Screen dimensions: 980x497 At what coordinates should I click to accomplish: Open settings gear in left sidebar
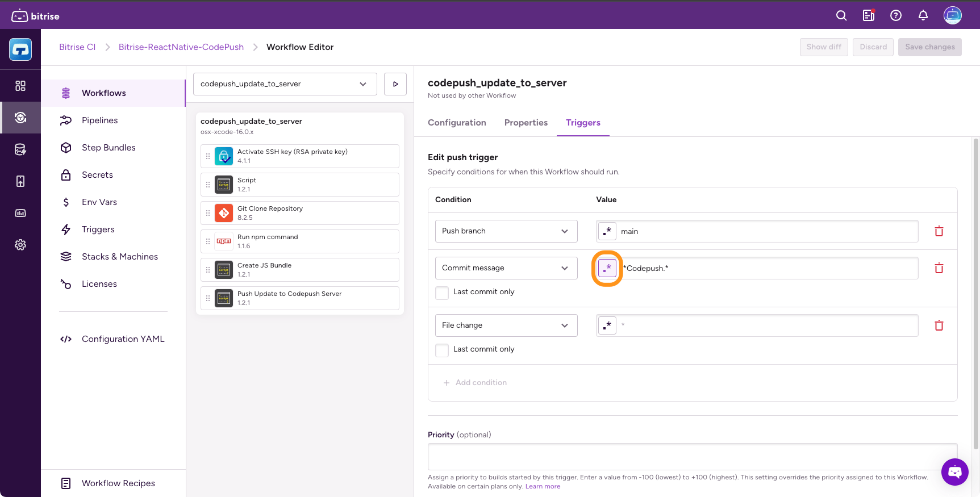(20, 245)
